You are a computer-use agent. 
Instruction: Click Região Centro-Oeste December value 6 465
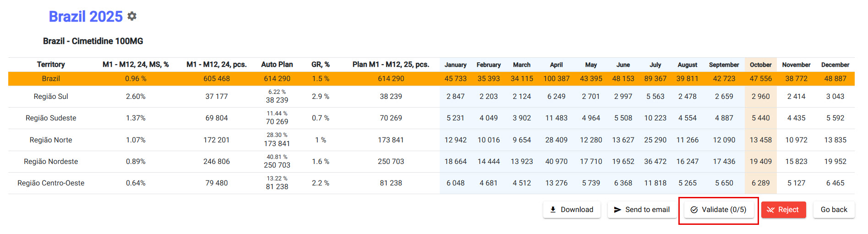[835, 183]
